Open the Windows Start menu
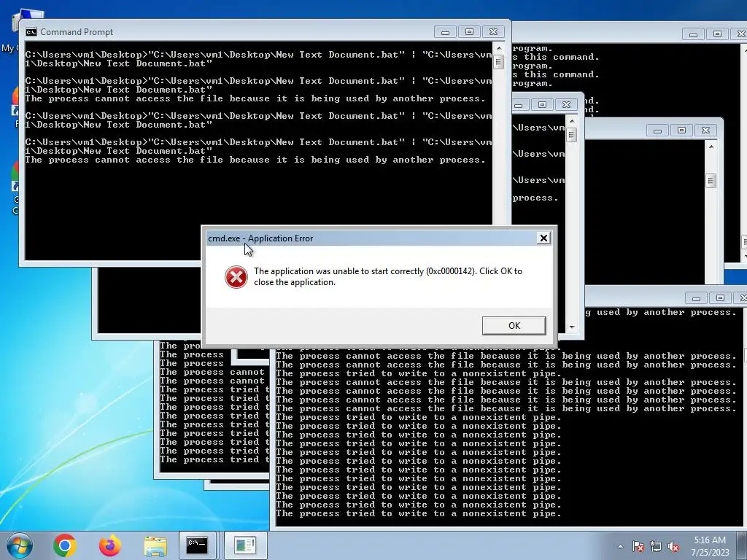This screenshot has width=747, height=560. tap(19, 545)
